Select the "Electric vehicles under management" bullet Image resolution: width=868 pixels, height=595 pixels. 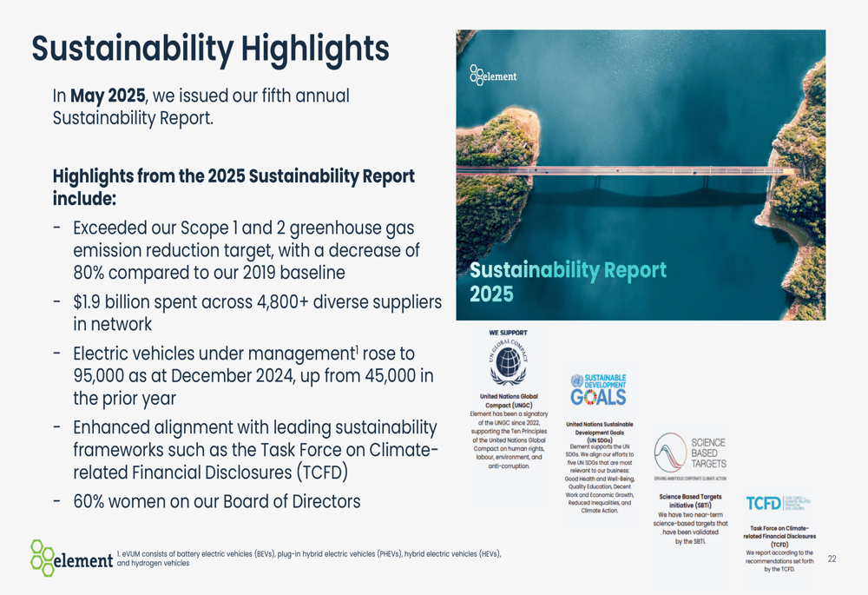(244, 375)
